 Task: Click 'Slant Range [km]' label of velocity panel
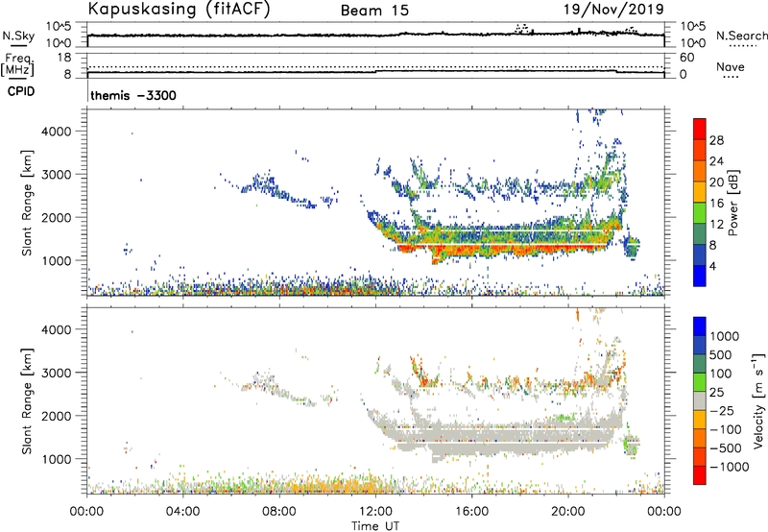(x=27, y=401)
